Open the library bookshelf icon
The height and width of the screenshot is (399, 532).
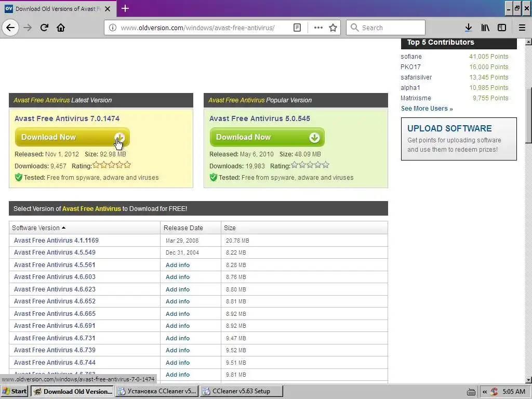[x=485, y=28]
